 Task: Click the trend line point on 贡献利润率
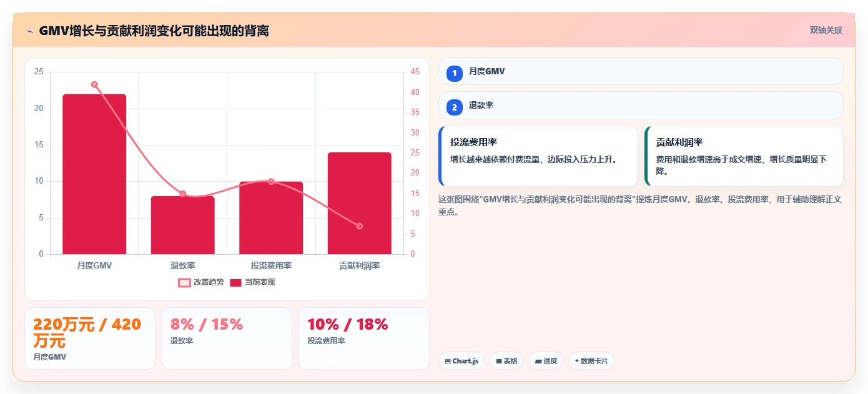[360, 226]
